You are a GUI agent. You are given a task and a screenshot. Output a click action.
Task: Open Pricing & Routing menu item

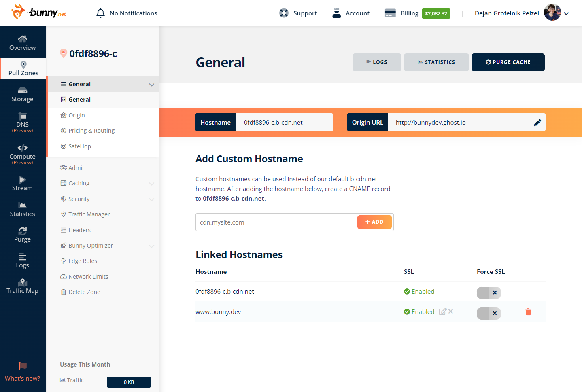pos(103,131)
